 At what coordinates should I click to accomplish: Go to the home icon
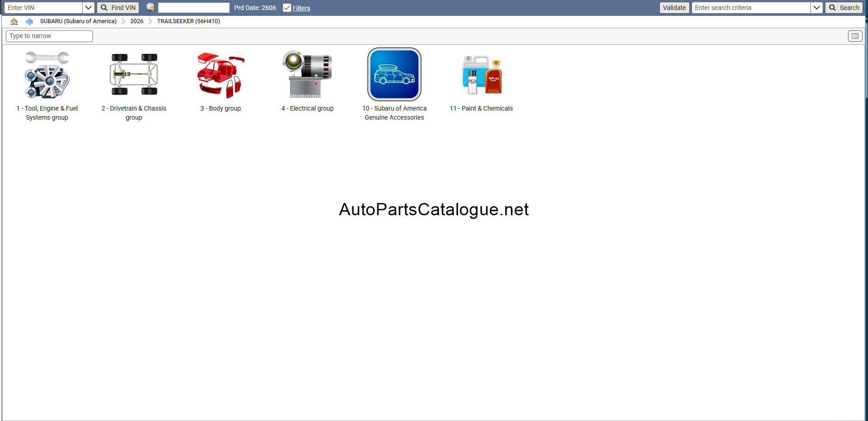(14, 21)
